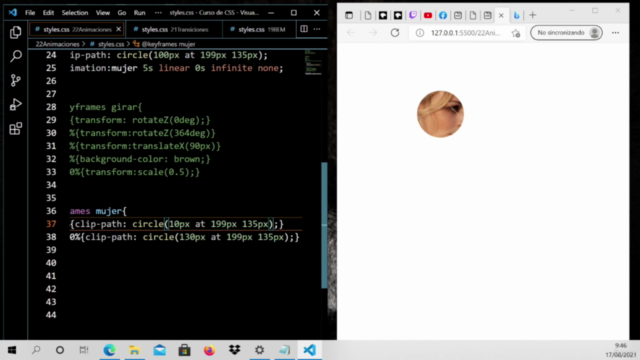The image size is (640, 360).
Task: Click the address bar URL 127.0.0.1:5500
Action: (465, 33)
